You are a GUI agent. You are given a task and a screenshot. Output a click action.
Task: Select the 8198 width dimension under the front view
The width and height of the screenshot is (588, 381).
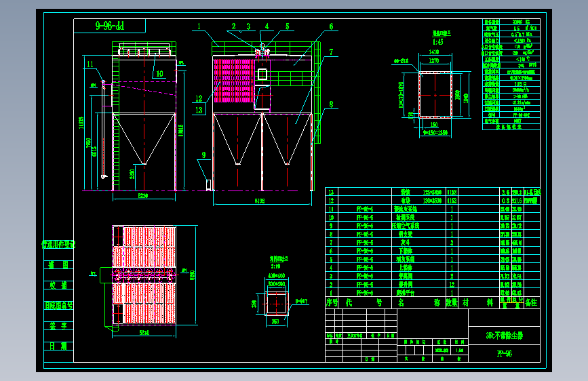[x=260, y=201]
